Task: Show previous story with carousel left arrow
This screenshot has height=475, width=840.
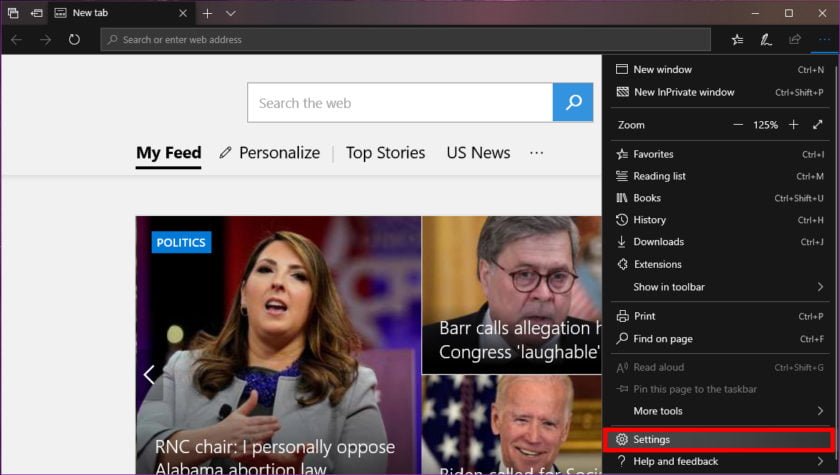Action: pyautogui.click(x=149, y=374)
